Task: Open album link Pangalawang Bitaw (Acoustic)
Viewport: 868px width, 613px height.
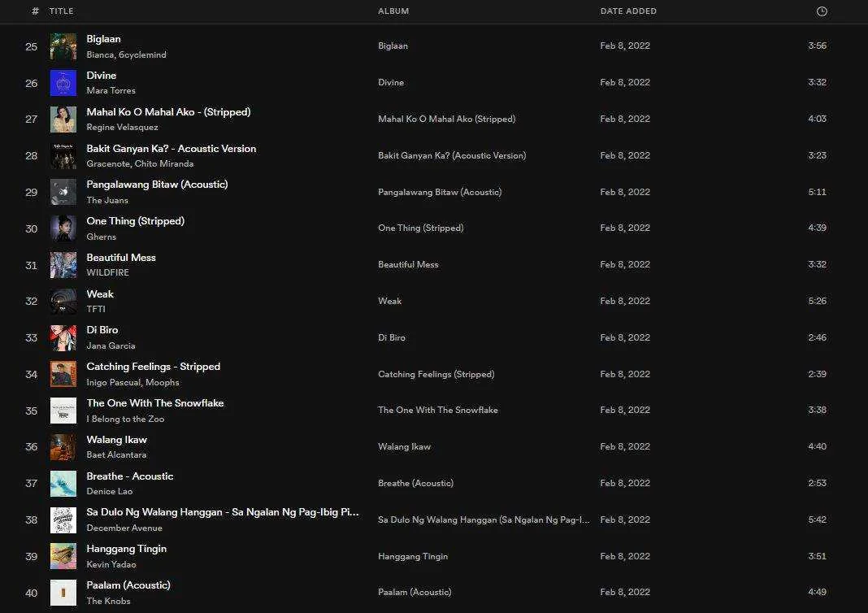Action: point(440,192)
